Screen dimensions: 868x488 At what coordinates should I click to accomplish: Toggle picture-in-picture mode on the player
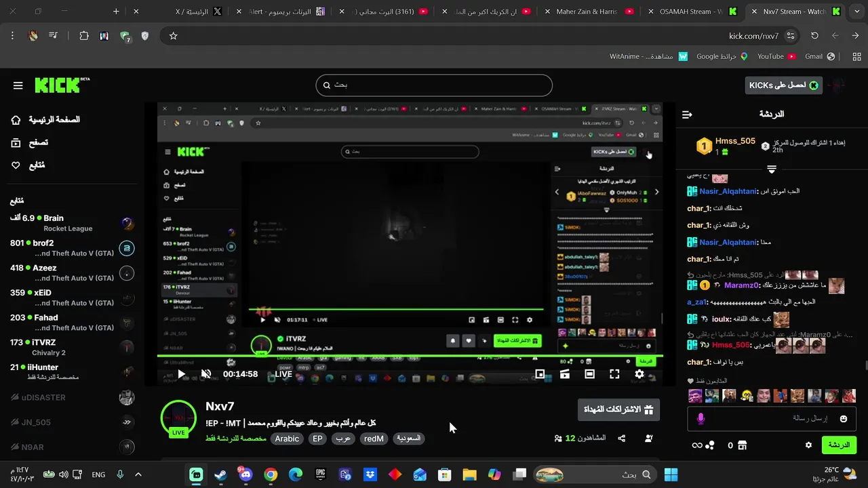tap(540, 374)
